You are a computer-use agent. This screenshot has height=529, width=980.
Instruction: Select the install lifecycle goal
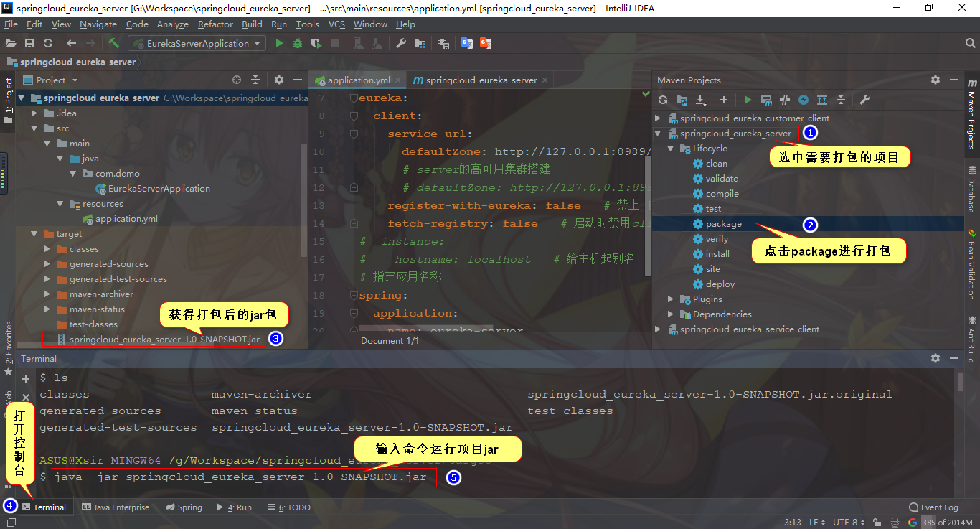(717, 254)
